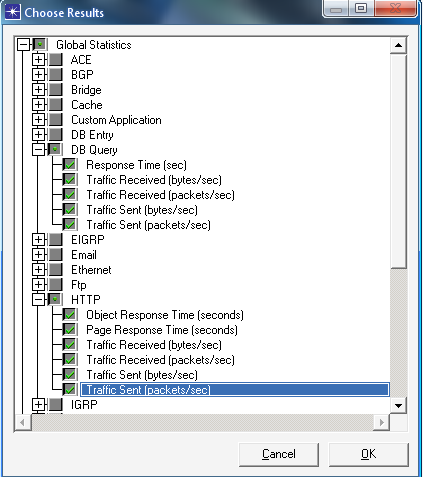423x477 pixels.
Task: Toggle the Global Statistics group selection box
Action: [x=40, y=44]
